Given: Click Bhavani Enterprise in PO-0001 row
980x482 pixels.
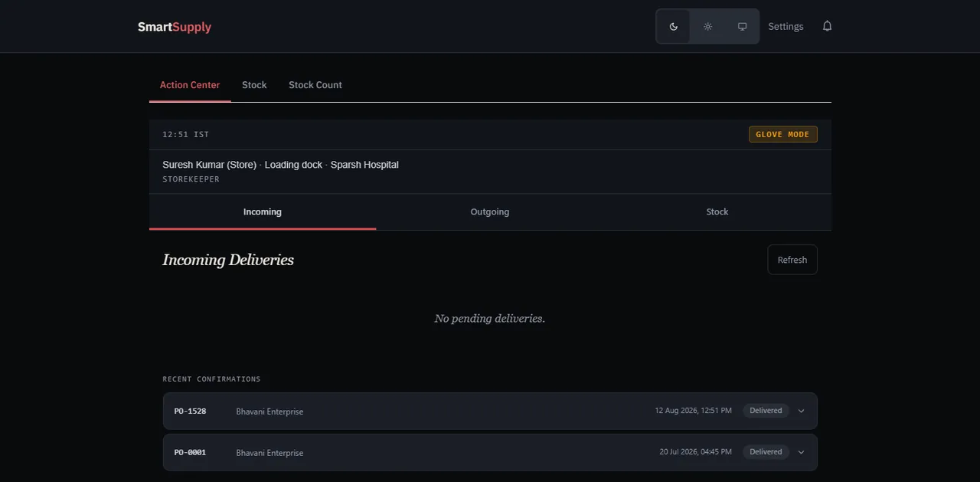Looking at the screenshot, I should click(x=269, y=453).
